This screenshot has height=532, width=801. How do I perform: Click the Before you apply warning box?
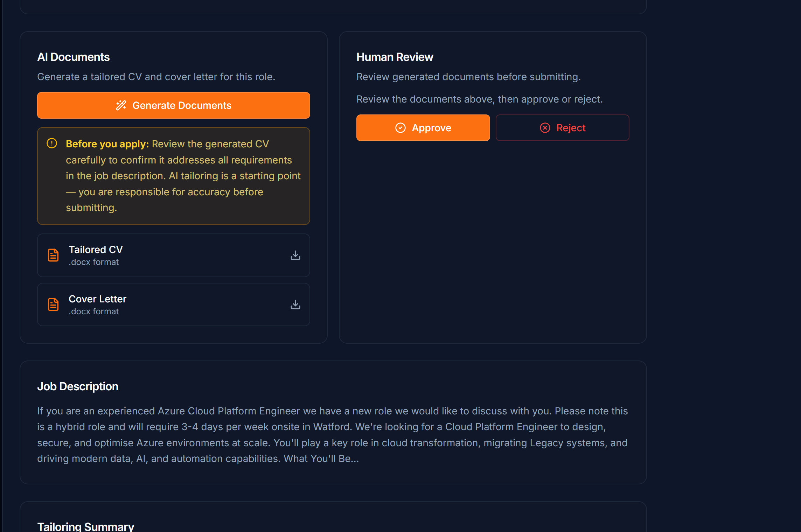tap(174, 176)
